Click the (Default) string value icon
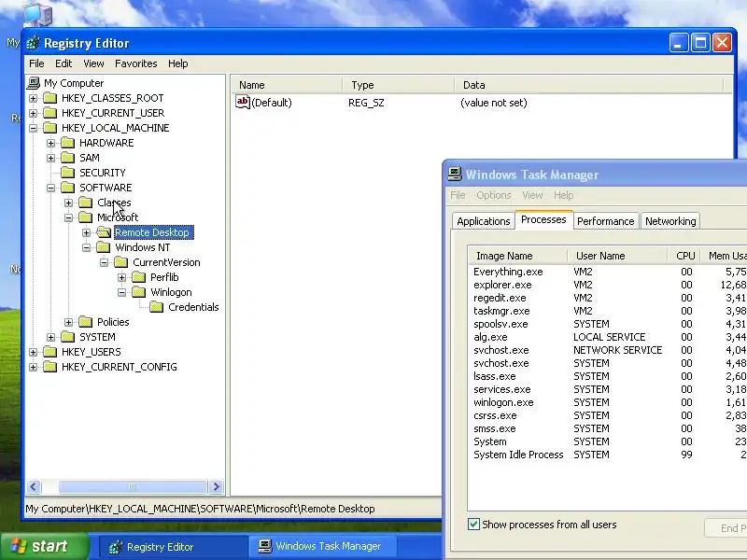This screenshot has height=560, width=747. click(x=243, y=102)
